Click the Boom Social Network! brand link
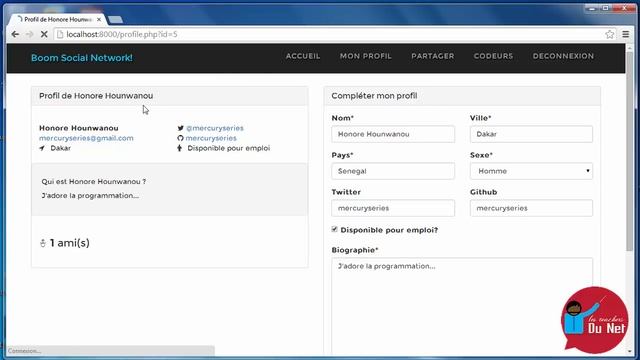This screenshot has height=360, width=640. tap(82, 58)
